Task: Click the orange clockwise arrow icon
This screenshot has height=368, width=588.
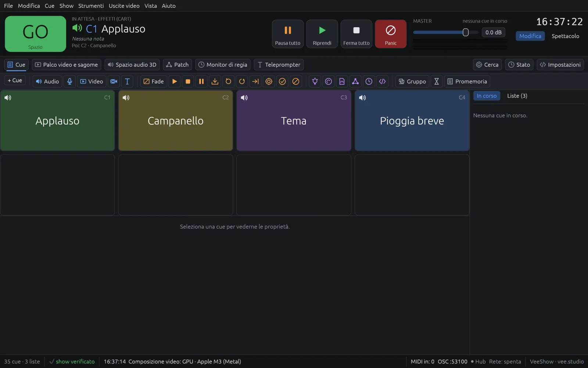Action: pos(242,81)
